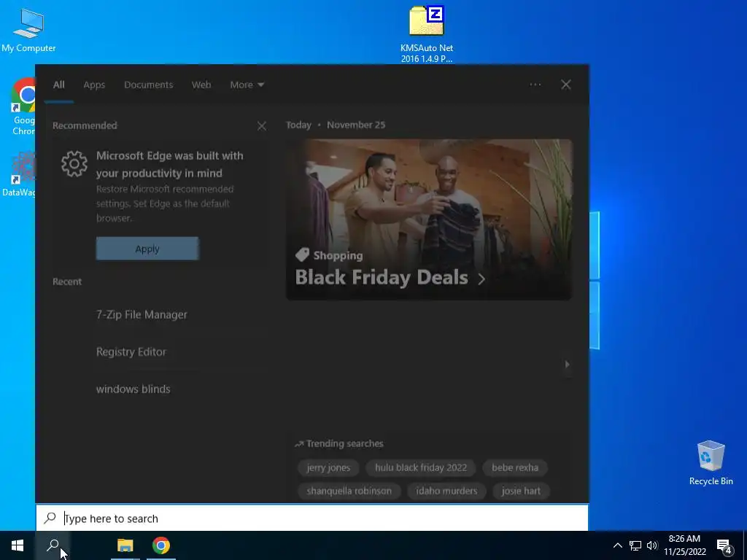
Task: Open the search panel options ellipsis
Action: pos(535,85)
